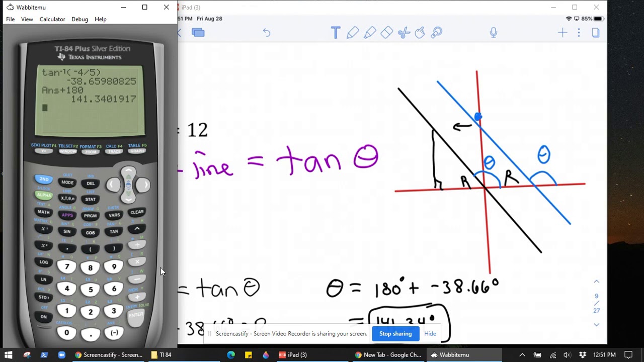Click the SIN key

point(67,232)
